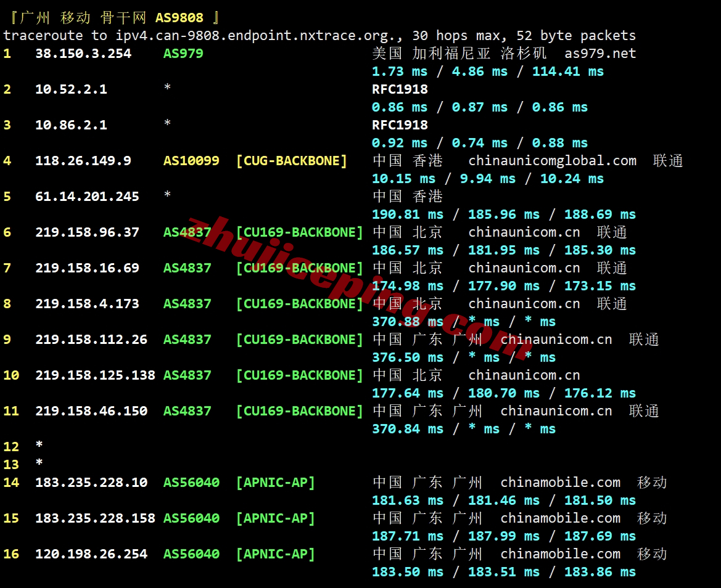The height and width of the screenshot is (588, 721).
Task: Select IP 120.198.26.254
Action: tap(91, 555)
